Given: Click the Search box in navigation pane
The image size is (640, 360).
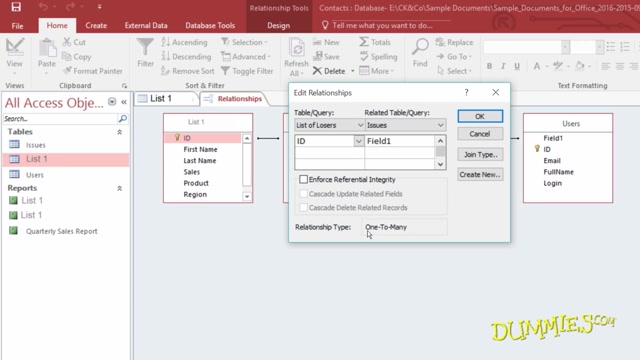Looking at the screenshot, I should point(60,119).
